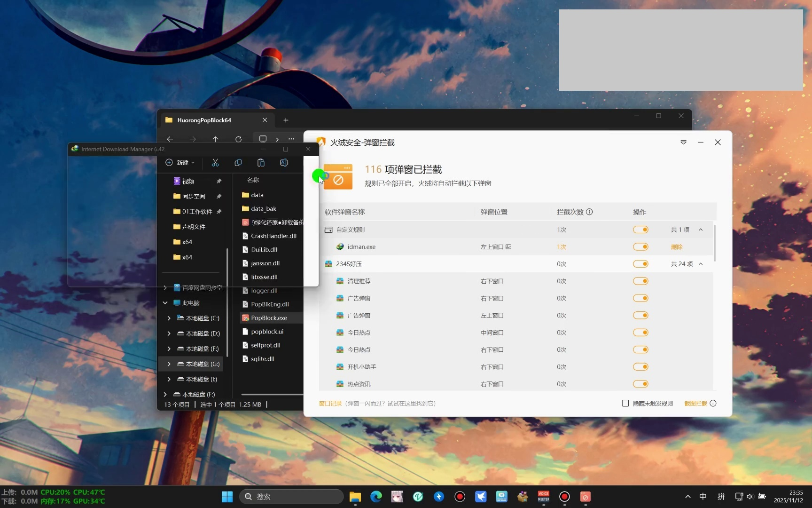Go back in File Explorer
This screenshot has width=812, height=508.
coord(170,139)
